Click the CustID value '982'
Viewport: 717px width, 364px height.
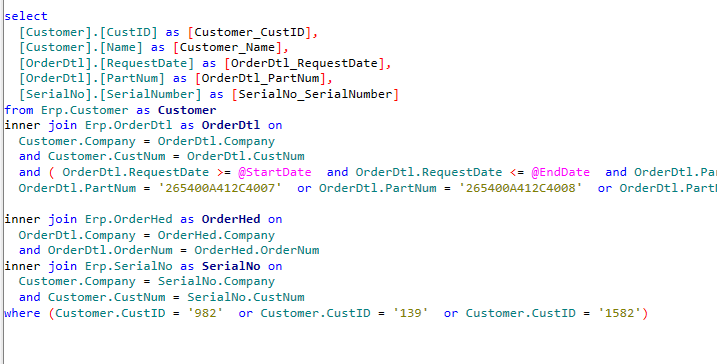205,314
